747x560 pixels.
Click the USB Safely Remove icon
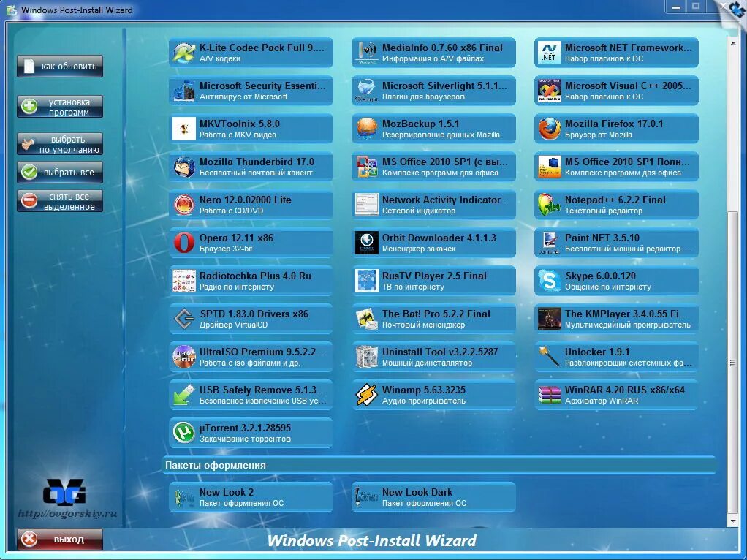[184, 395]
